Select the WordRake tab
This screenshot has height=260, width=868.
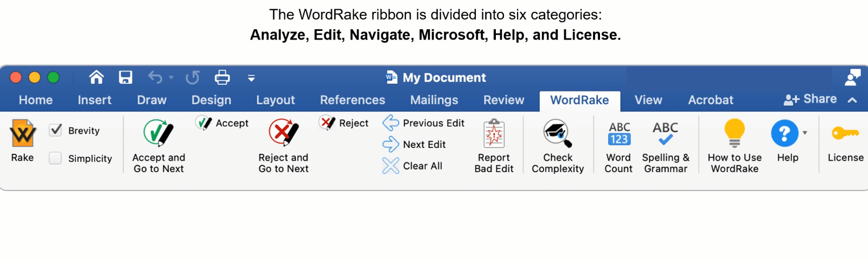tap(579, 101)
